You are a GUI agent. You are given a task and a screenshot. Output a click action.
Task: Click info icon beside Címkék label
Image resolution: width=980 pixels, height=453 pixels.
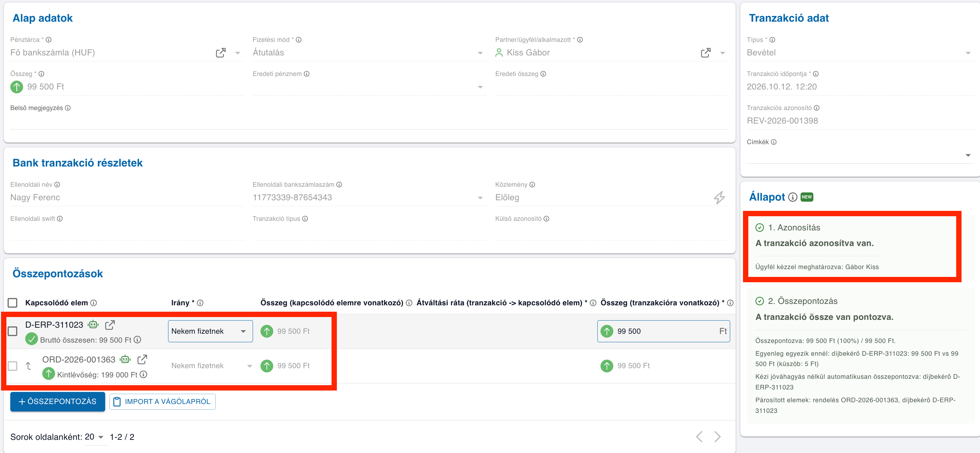[774, 142]
